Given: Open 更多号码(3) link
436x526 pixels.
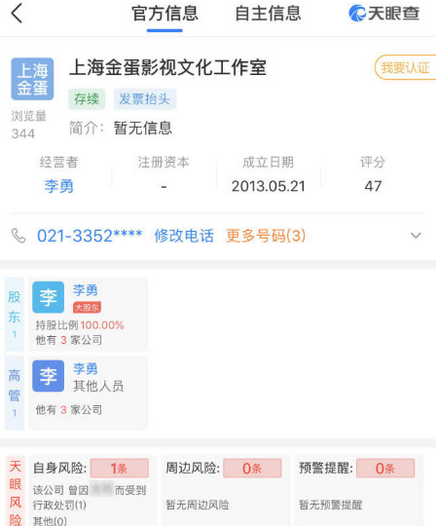Looking at the screenshot, I should click(266, 235).
